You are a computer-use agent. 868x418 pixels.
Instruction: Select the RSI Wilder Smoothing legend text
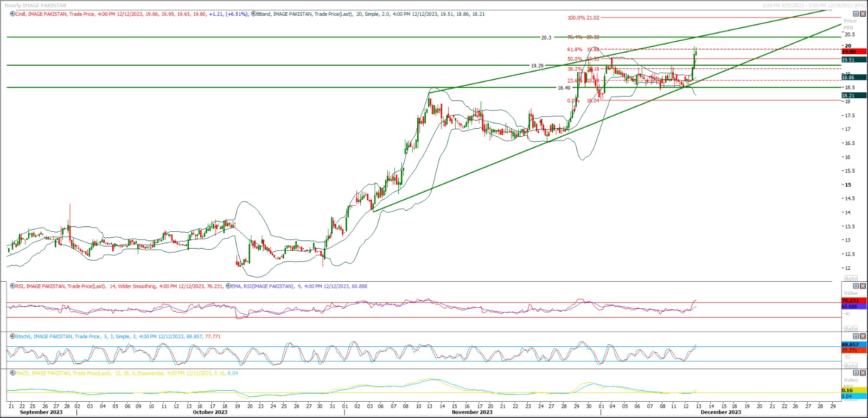(119, 286)
